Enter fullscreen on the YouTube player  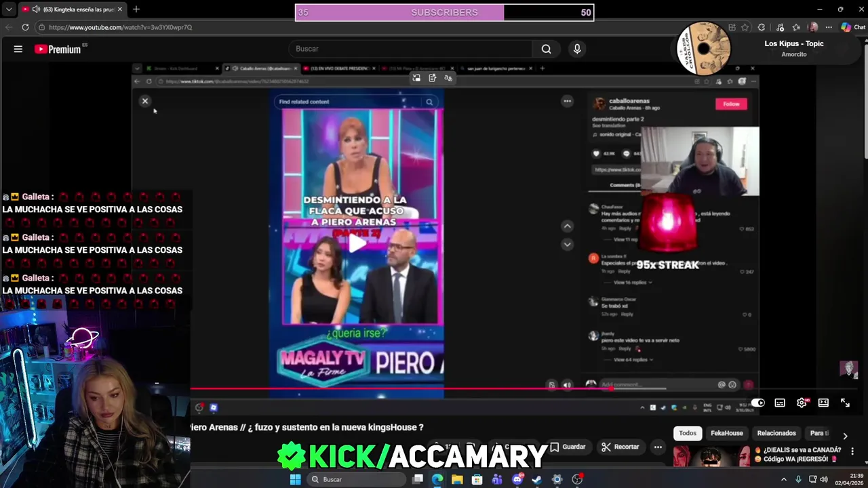[x=845, y=403]
